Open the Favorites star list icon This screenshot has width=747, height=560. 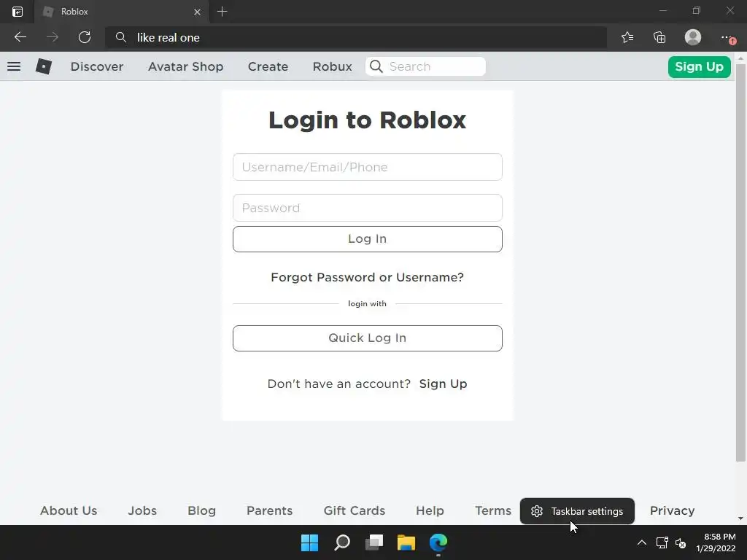pos(627,37)
